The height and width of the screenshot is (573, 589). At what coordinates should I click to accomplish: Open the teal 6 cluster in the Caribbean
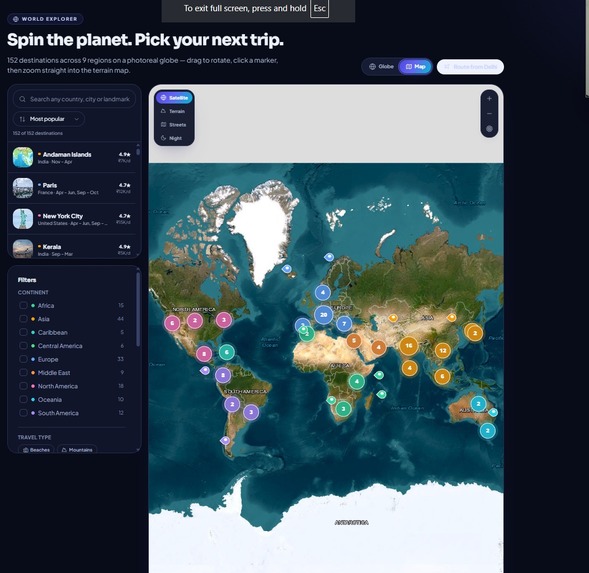click(227, 352)
